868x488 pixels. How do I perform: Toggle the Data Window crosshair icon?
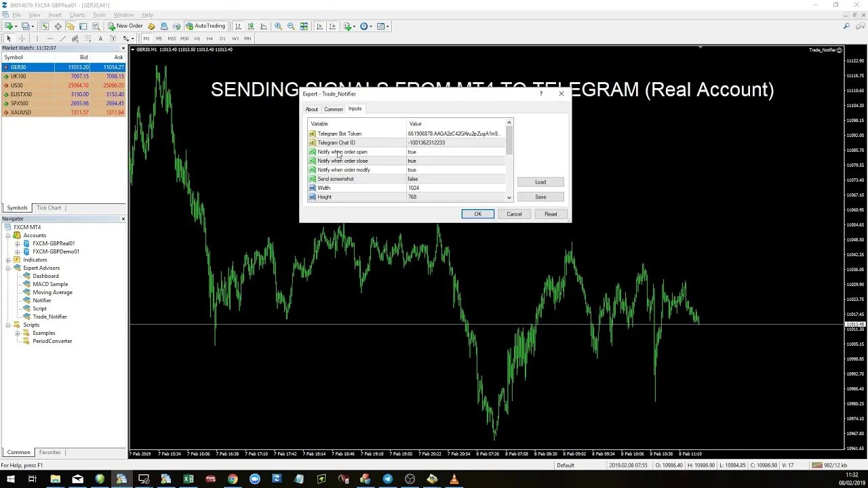[x=58, y=26]
